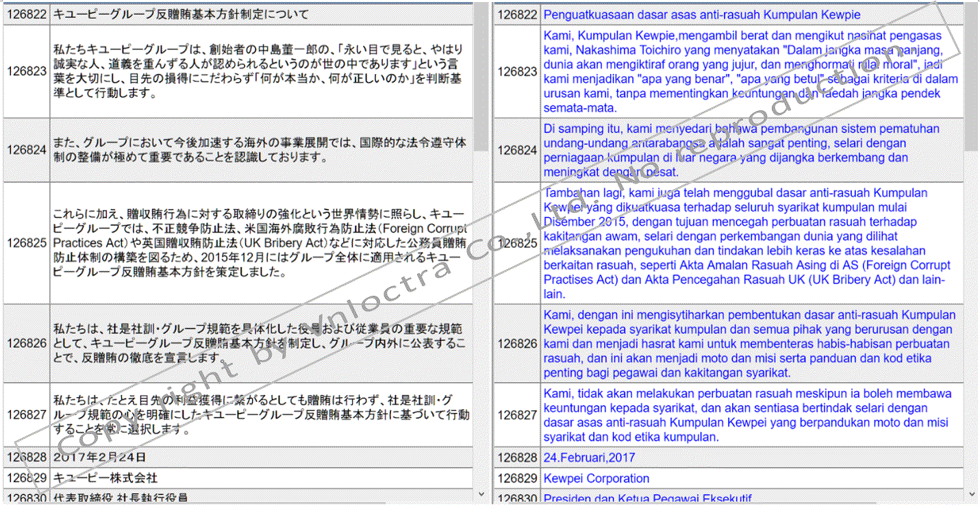Click source paragraph starting 'これらに加え、贈収賄行為'
Viewport: 980px width, 508px height.
(261, 244)
